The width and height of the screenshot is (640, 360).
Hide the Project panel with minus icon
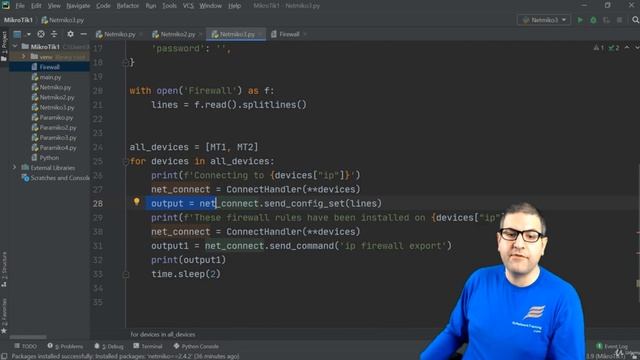tap(84, 34)
